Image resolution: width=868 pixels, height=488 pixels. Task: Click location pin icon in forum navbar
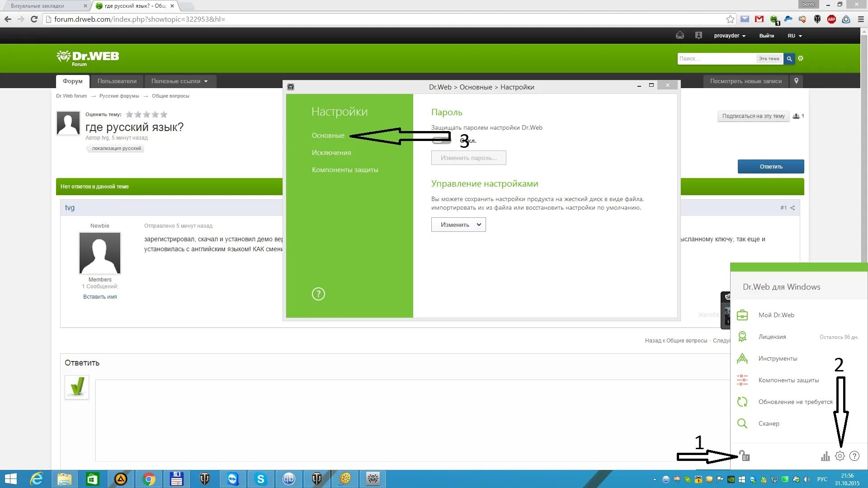tap(796, 81)
